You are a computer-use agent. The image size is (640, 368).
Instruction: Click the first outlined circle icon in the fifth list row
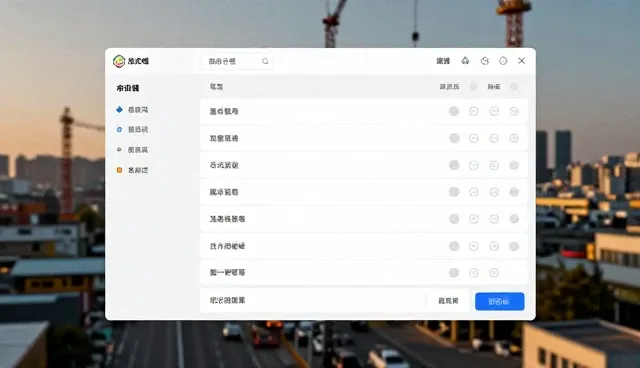(x=474, y=219)
